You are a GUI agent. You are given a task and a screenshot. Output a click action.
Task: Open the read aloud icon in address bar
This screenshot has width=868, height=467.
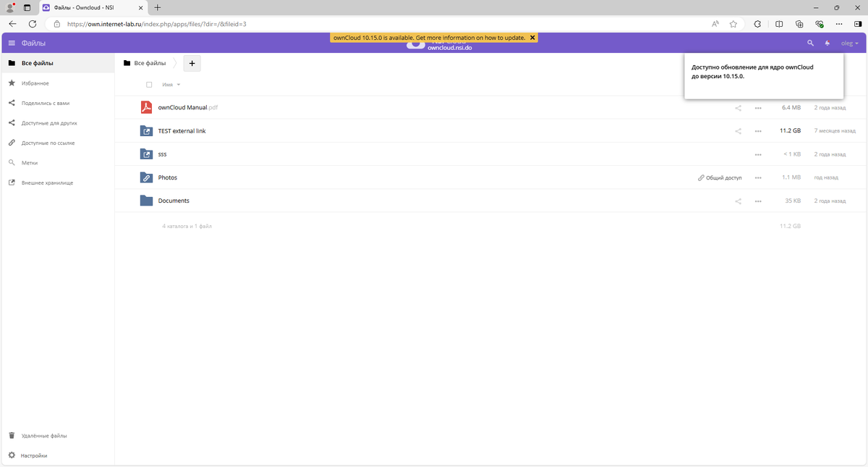click(715, 24)
